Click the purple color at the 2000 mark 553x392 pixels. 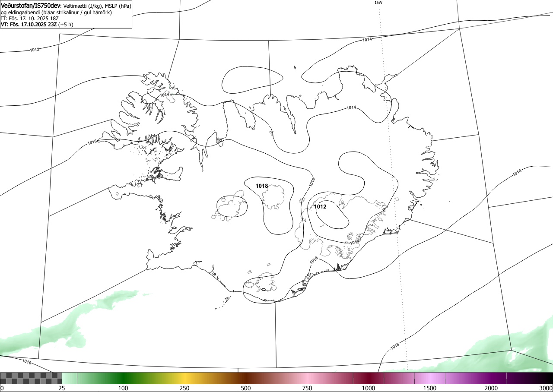(491, 378)
